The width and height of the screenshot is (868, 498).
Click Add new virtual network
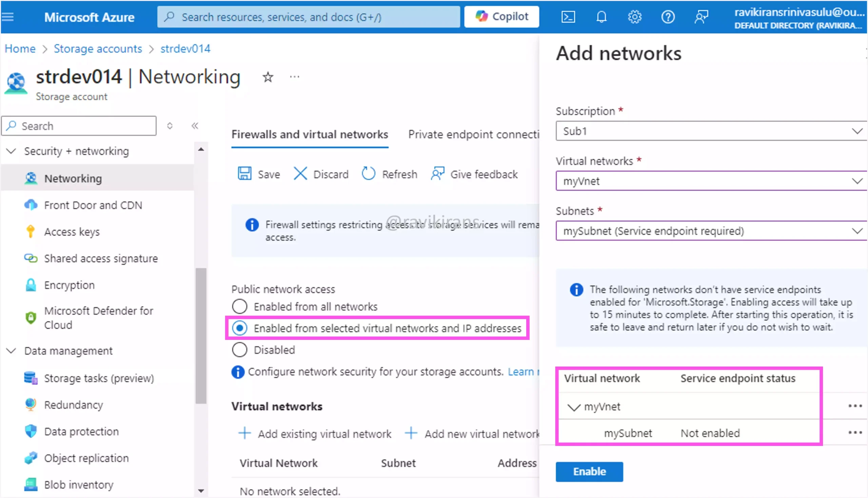tap(472, 434)
